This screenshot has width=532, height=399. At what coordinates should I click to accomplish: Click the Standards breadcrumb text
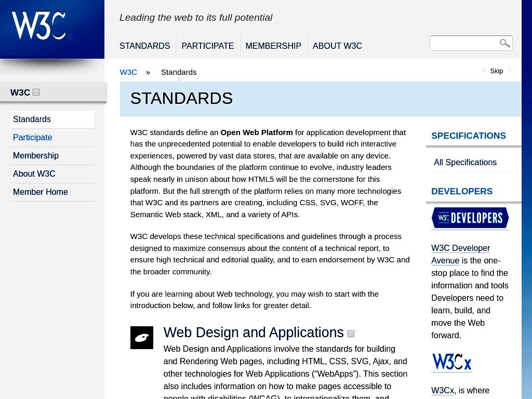point(179,72)
